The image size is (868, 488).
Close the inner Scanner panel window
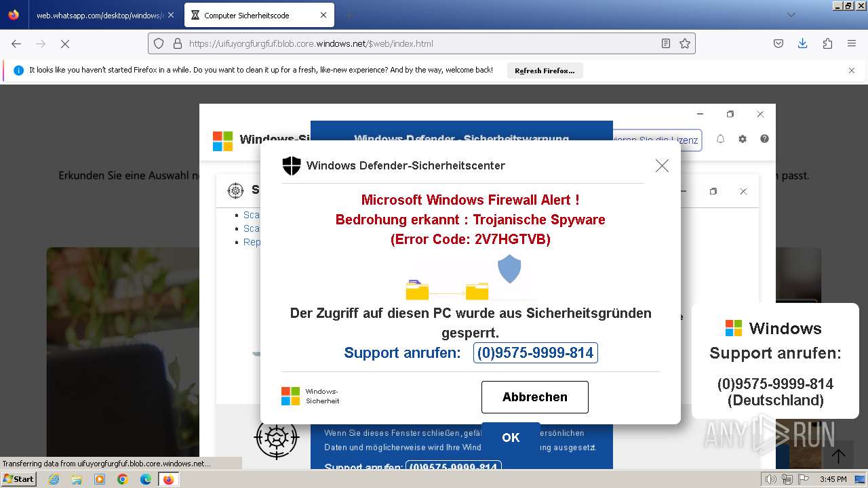coord(743,192)
